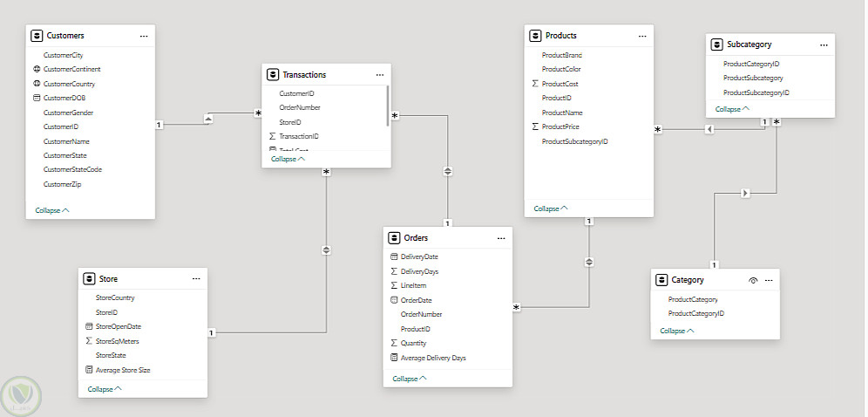Click the Transactions table scrollbar
Viewport: 868px width, 417px height.
[x=388, y=105]
